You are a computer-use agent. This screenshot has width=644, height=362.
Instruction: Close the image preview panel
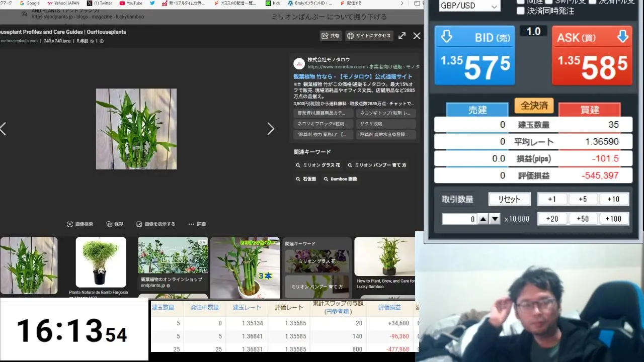(x=417, y=36)
